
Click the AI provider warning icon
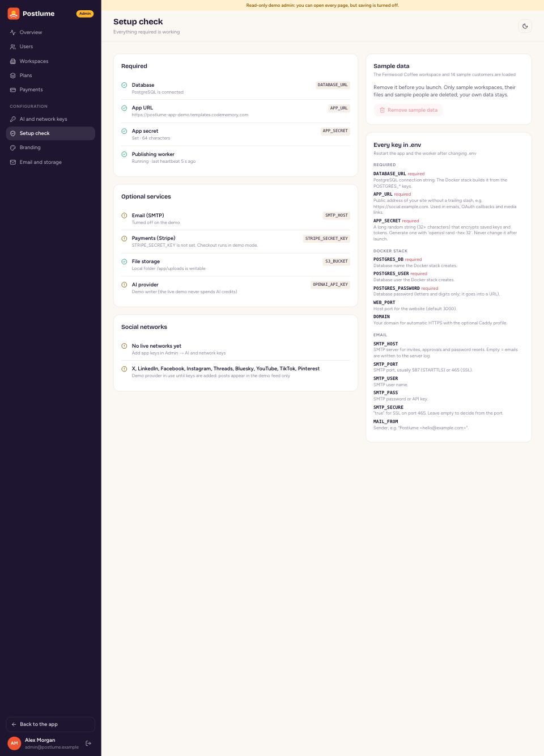pos(124,285)
